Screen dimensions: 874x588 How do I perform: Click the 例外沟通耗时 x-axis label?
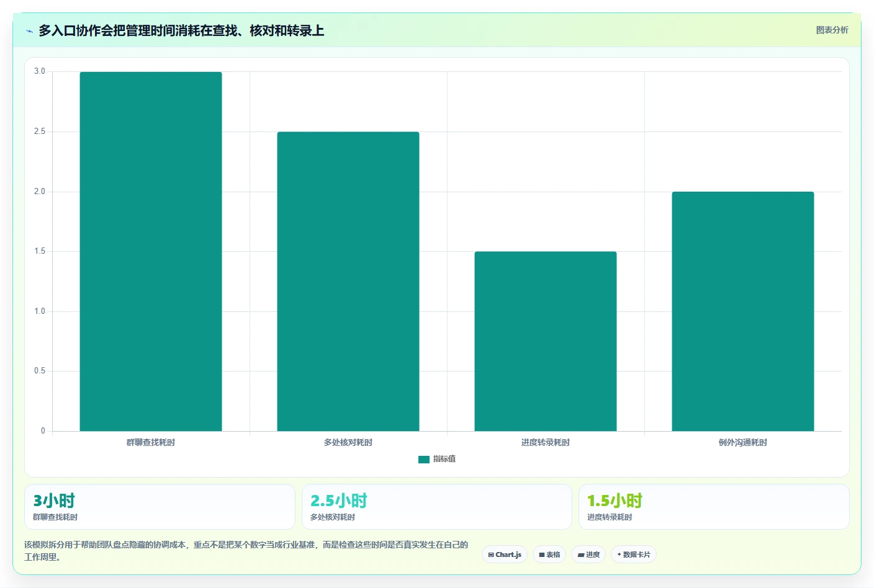pos(743,442)
